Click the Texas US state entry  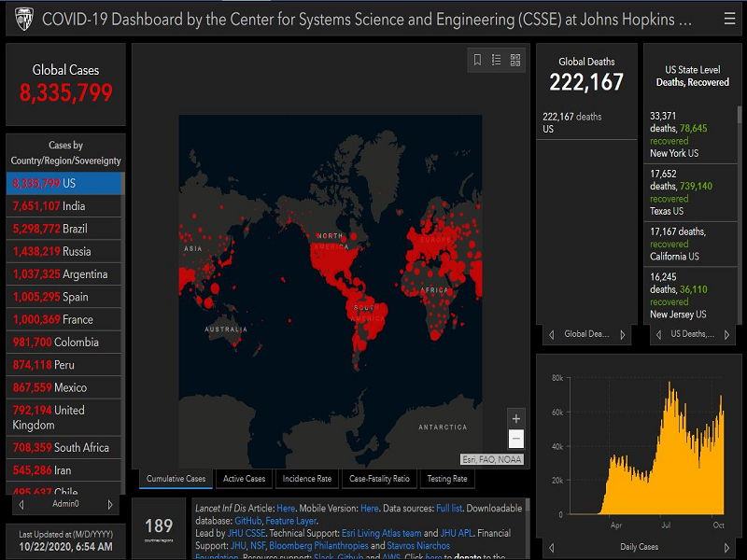pyautogui.click(x=690, y=193)
